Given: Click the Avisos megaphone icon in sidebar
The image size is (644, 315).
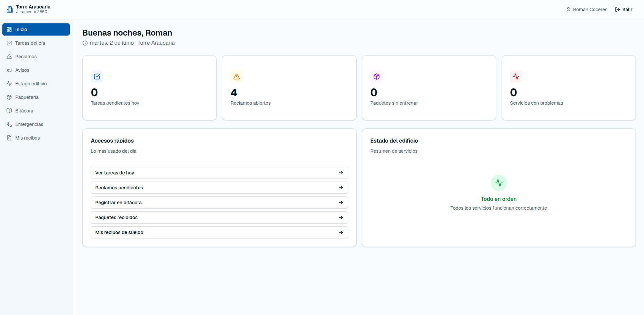Looking at the screenshot, I should pos(9,70).
